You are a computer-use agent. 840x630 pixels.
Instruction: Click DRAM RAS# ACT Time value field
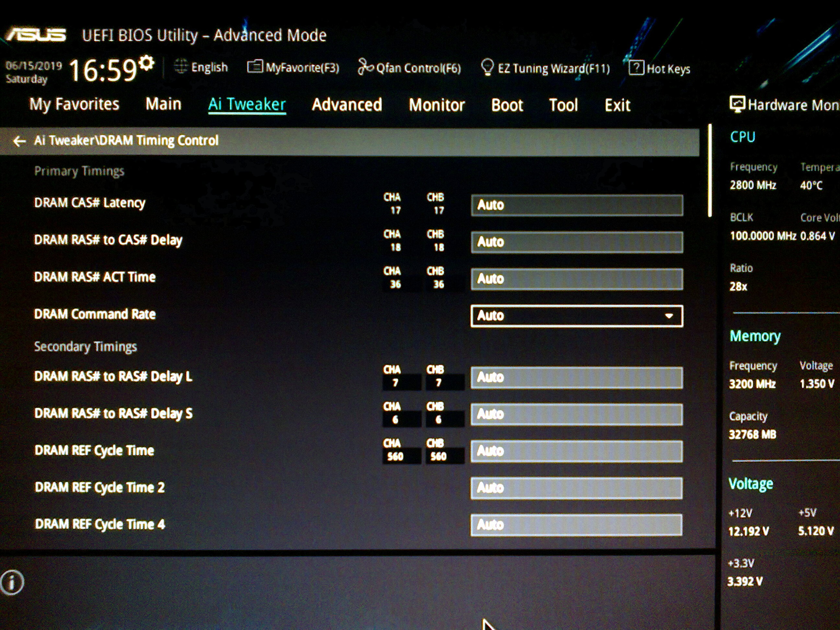point(577,279)
